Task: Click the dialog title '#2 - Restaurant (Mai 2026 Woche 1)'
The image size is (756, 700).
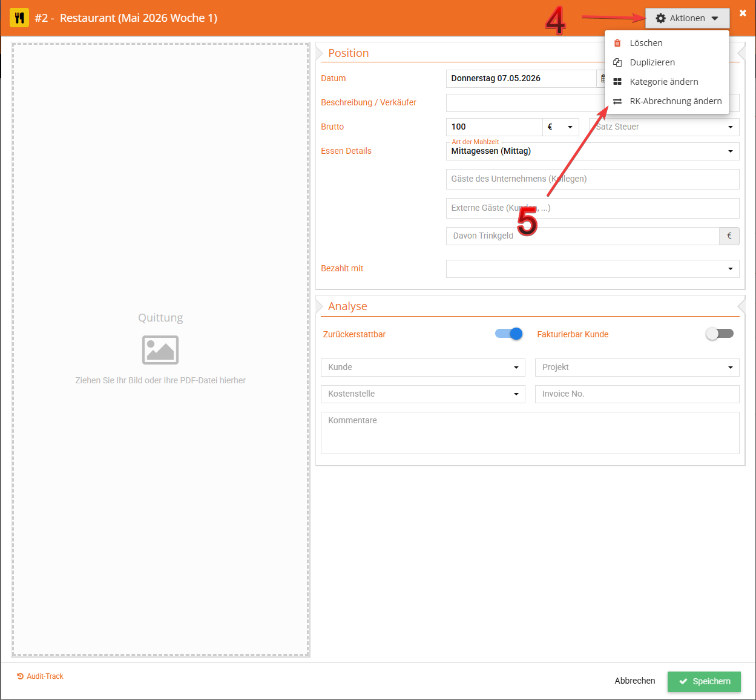Action: click(126, 18)
